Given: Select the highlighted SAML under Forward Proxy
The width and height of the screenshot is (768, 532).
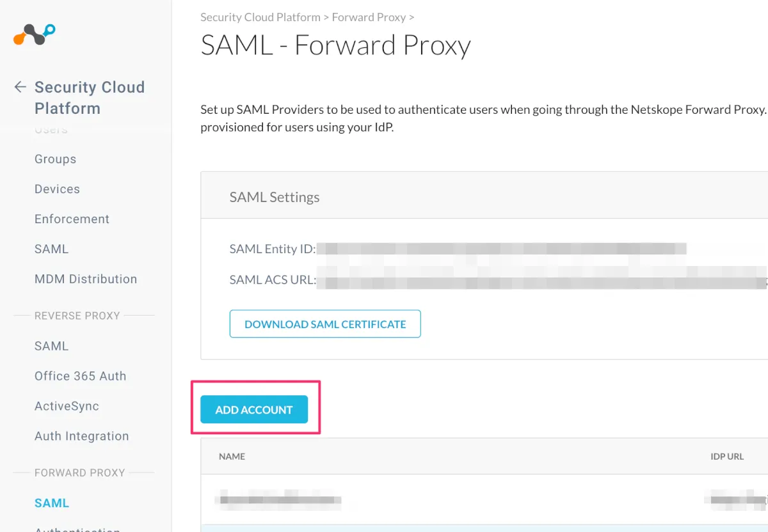Looking at the screenshot, I should [52, 503].
